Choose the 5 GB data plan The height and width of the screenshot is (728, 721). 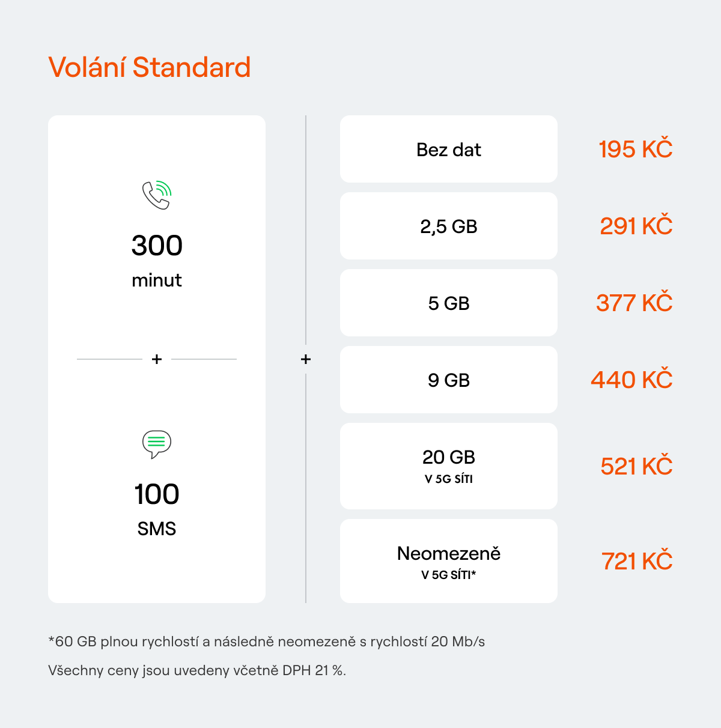point(449,303)
